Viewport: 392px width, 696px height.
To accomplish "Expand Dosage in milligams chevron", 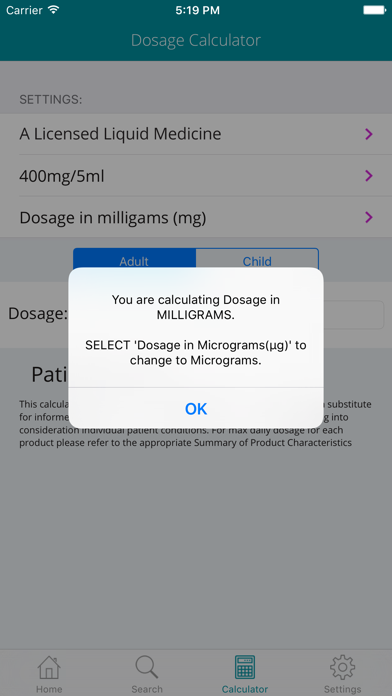I will tap(368, 218).
